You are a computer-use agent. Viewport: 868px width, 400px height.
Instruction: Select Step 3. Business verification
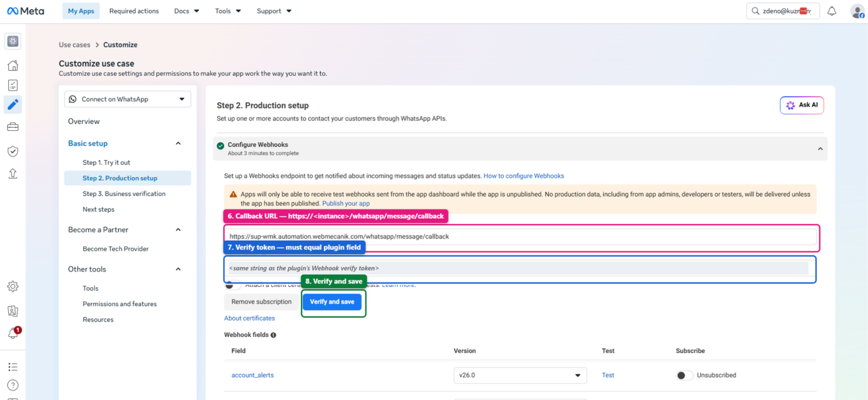pos(124,194)
